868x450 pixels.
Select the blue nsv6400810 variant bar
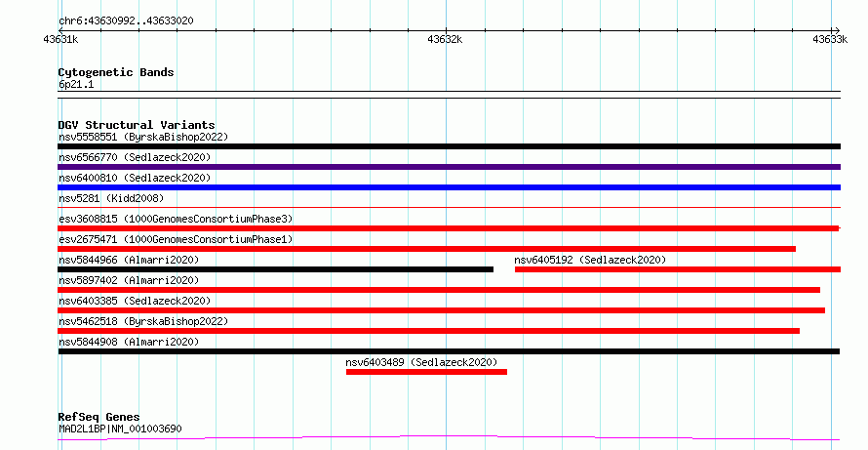[x=449, y=187]
